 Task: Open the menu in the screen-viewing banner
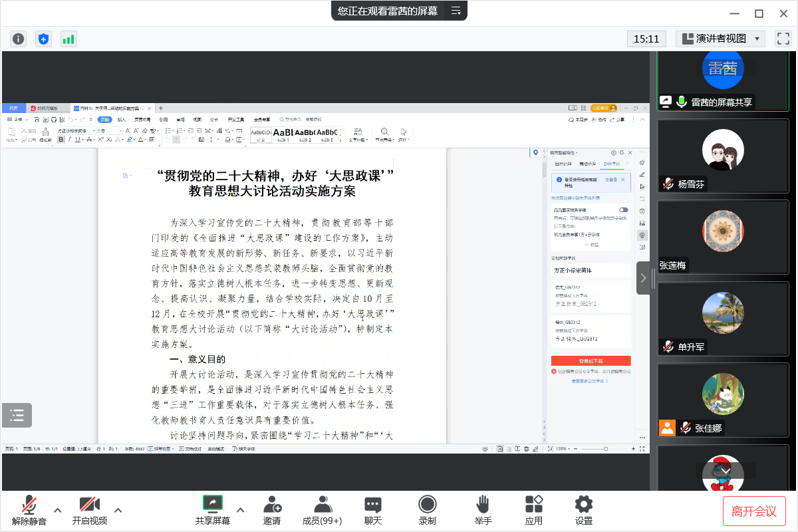[456, 11]
